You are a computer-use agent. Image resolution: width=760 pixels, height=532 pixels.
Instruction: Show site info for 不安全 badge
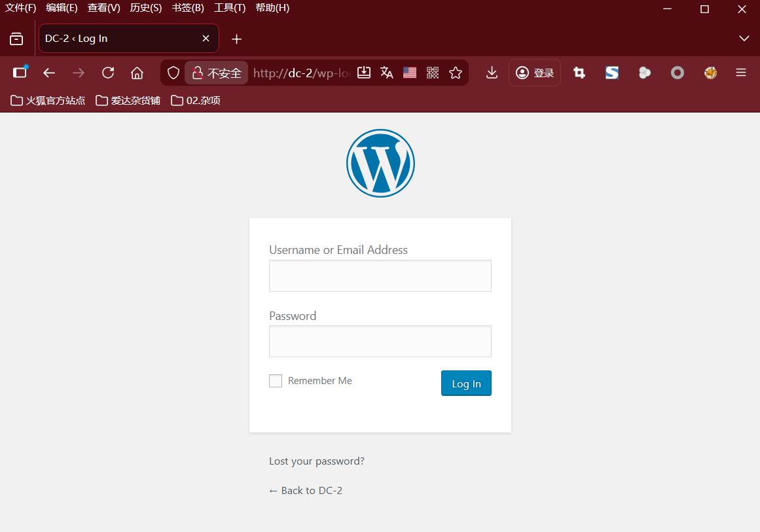coord(216,73)
